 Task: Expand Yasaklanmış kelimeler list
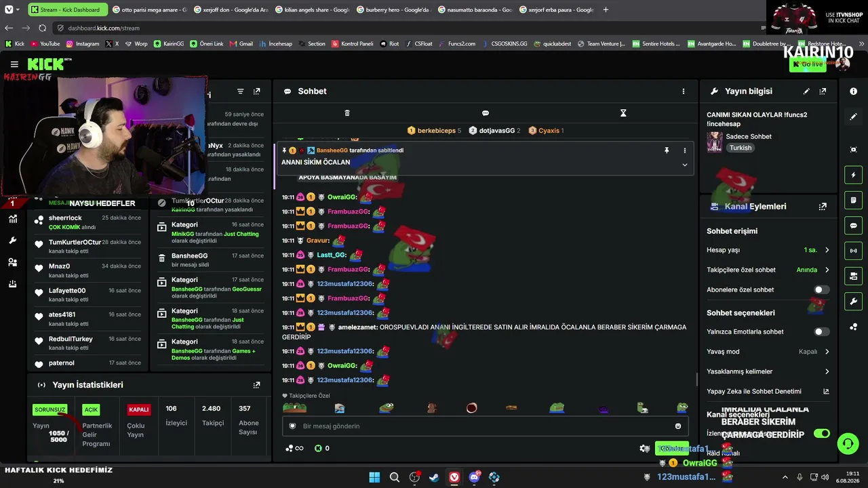pyautogui.click(x=768, y=371)
